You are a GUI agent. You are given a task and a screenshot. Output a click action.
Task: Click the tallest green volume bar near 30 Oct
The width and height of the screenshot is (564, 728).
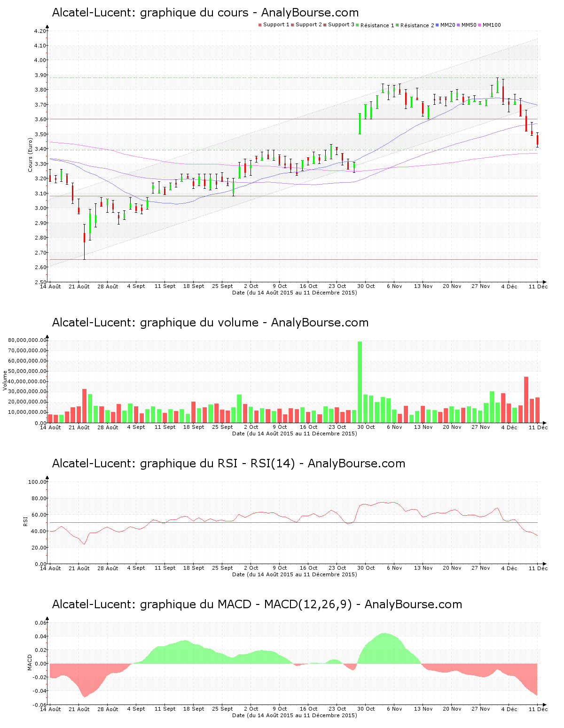(x=360, y=382)
